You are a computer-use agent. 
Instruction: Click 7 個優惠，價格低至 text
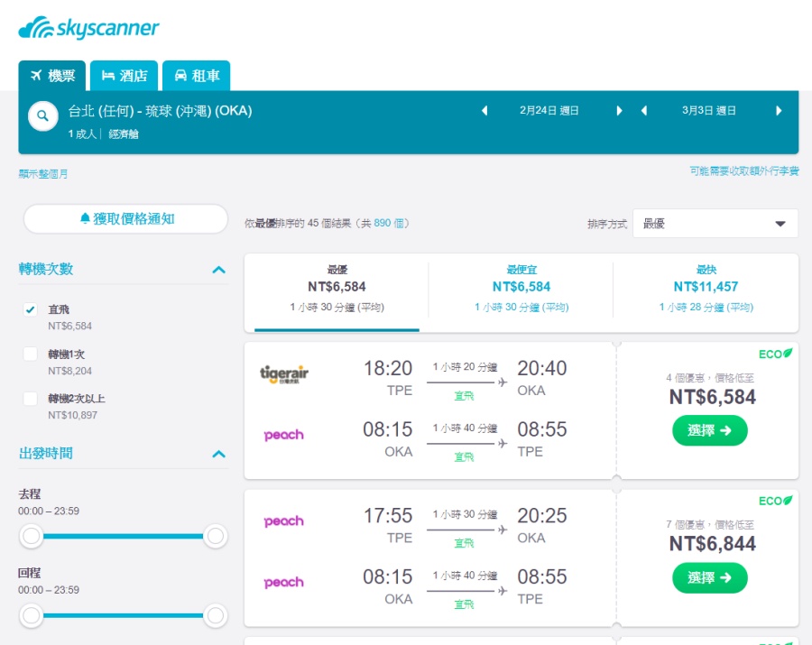point(710,524)
